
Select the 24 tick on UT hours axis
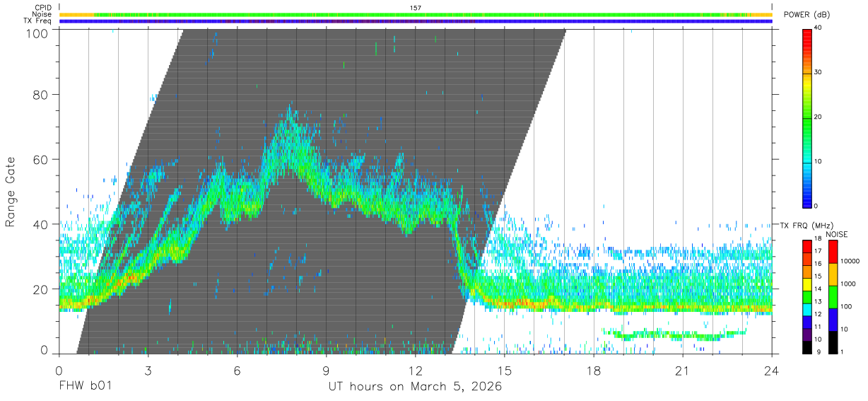[772, 371]
